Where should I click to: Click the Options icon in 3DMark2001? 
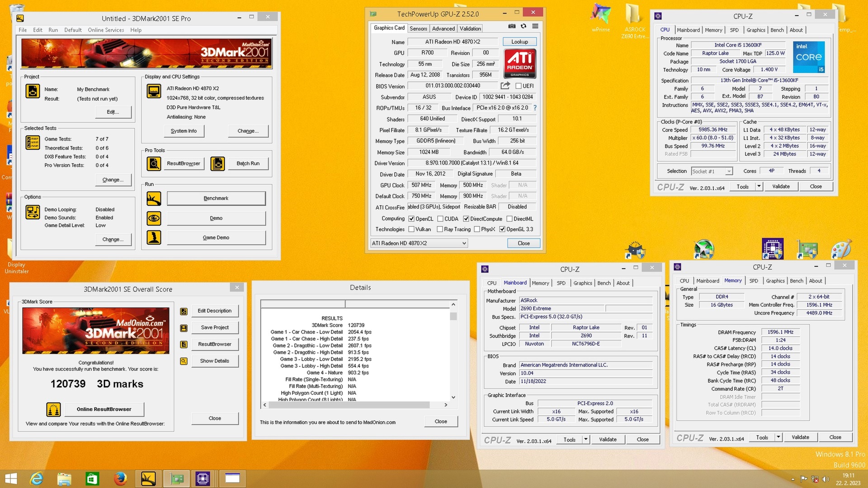coord(33,212)
